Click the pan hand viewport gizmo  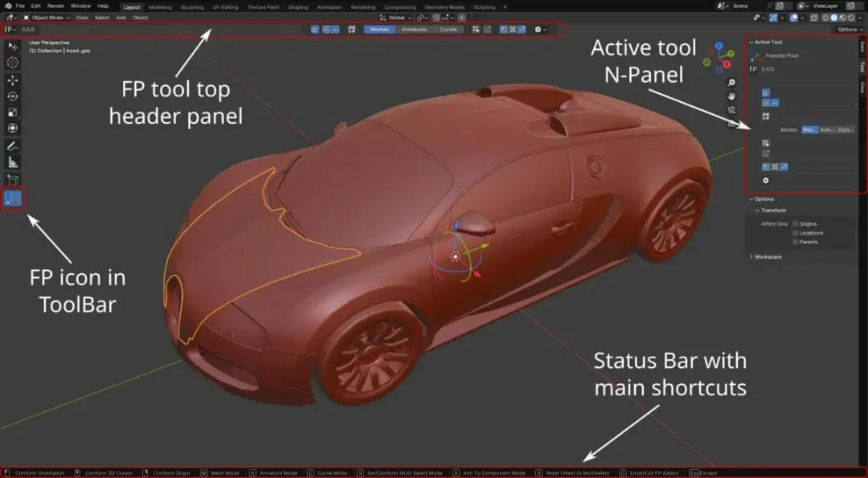coord(731,96)
